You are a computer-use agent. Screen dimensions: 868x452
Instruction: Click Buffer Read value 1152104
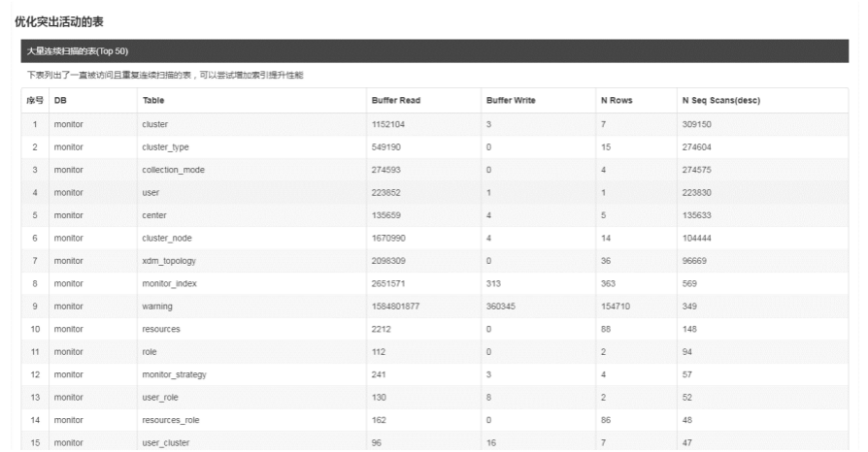click(x=388, y=124)
